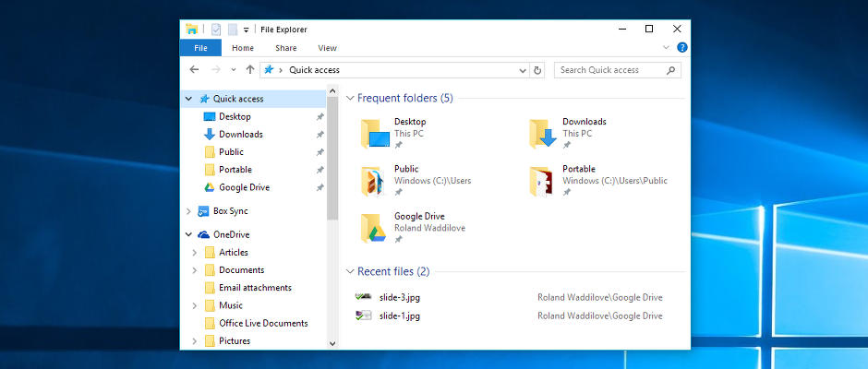Click the Properties icon in title bar
Screen dimensions: 868x369
point(216,30)
